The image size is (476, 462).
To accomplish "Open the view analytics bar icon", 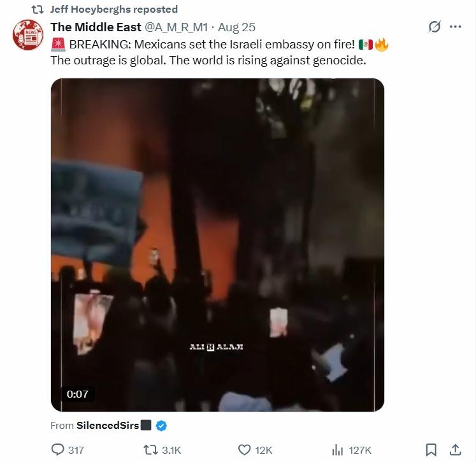I will (337, 449).
